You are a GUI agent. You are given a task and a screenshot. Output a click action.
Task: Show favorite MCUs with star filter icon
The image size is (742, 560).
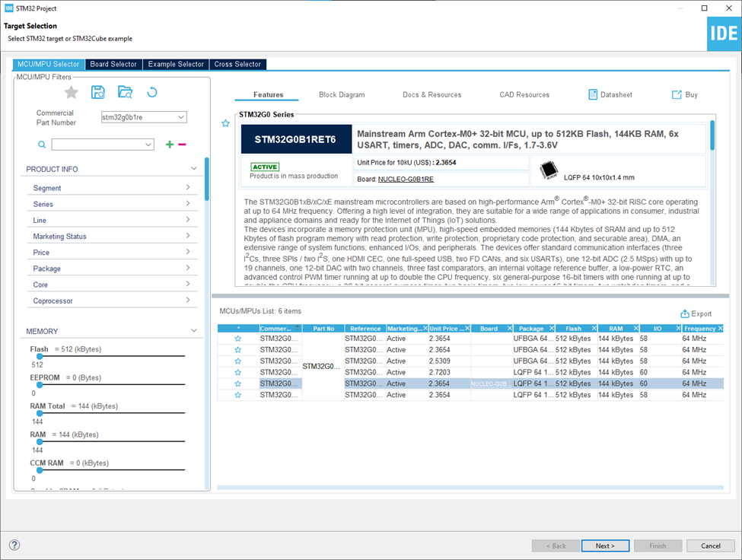point(72,92)
